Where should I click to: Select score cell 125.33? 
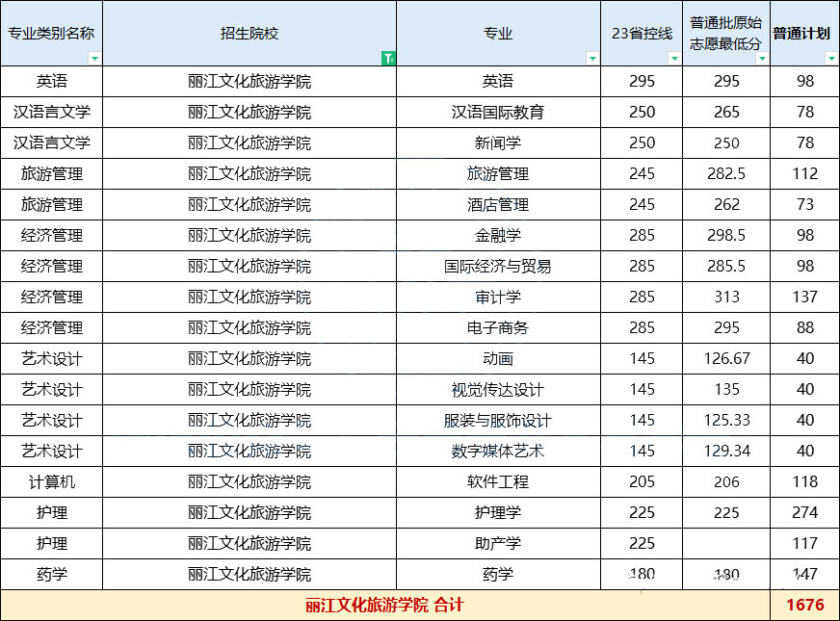[726, 420]
